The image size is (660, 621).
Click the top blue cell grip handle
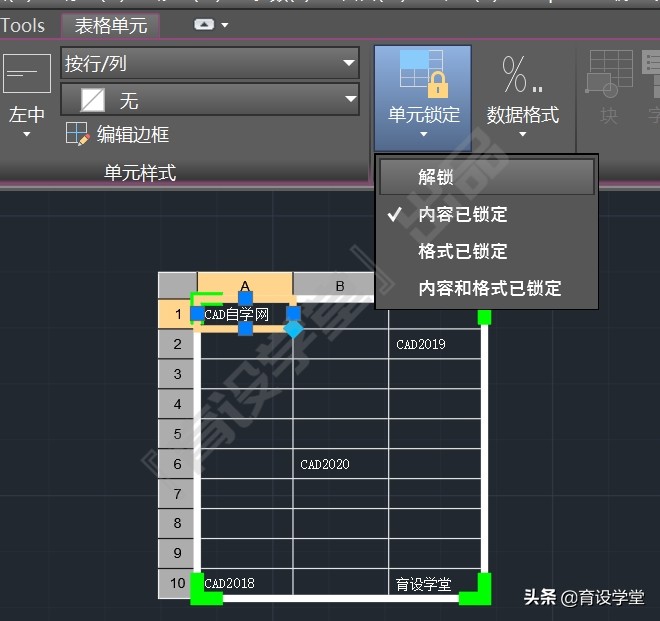click(x=245, y=299)
